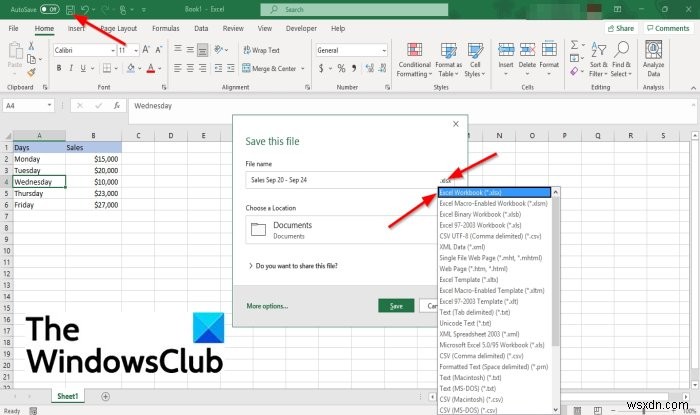Click the Format Painter brush icon
Screen dimensions: 700x415
31,72
